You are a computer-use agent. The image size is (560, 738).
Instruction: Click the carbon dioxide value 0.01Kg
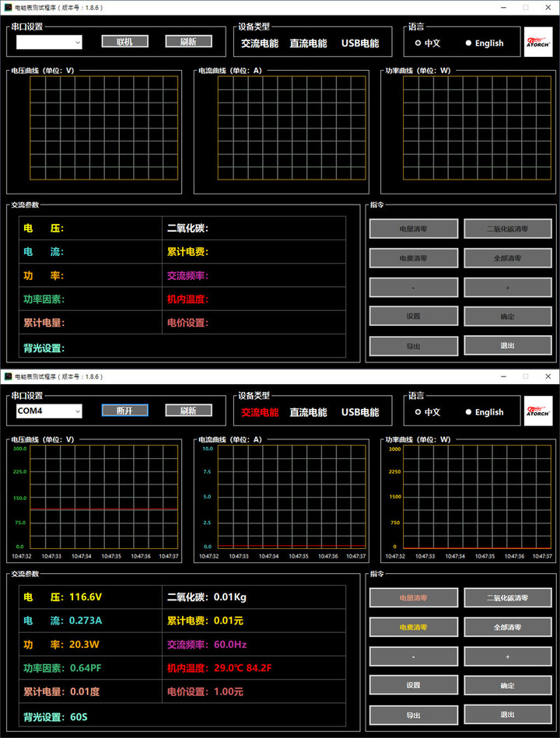pos(229,596)
